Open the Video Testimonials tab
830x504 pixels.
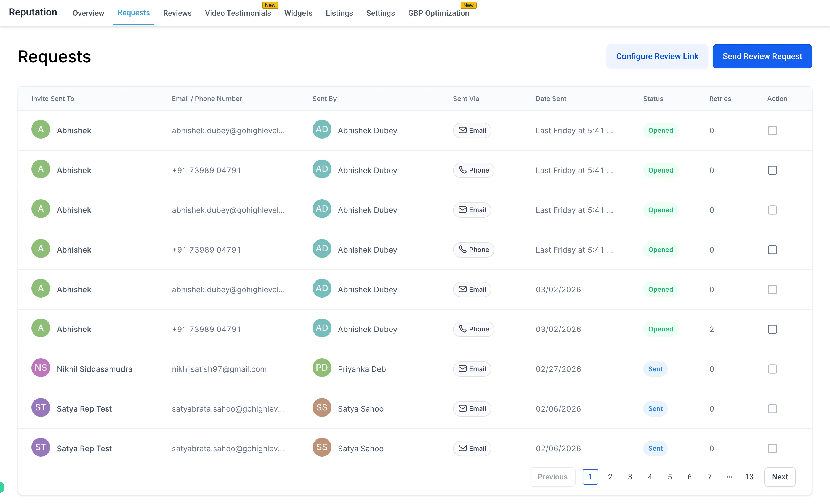pyautogui.click(x=238, y=13)
